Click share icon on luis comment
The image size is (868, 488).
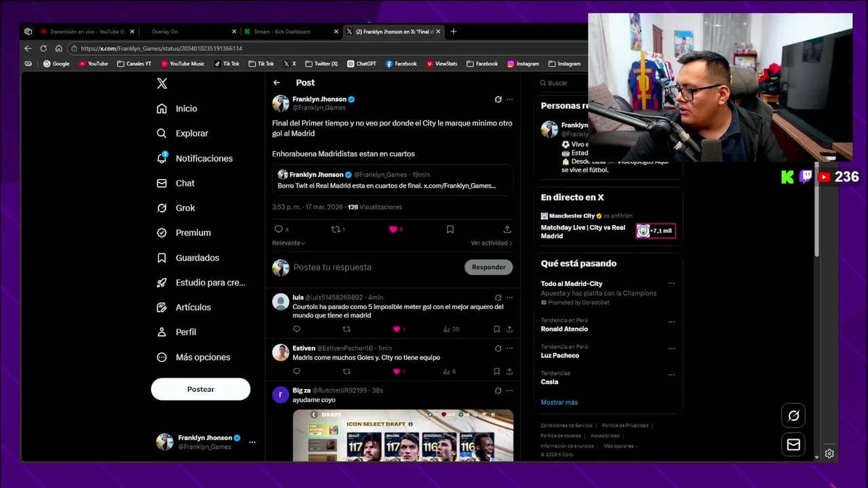tap(509, 329)
